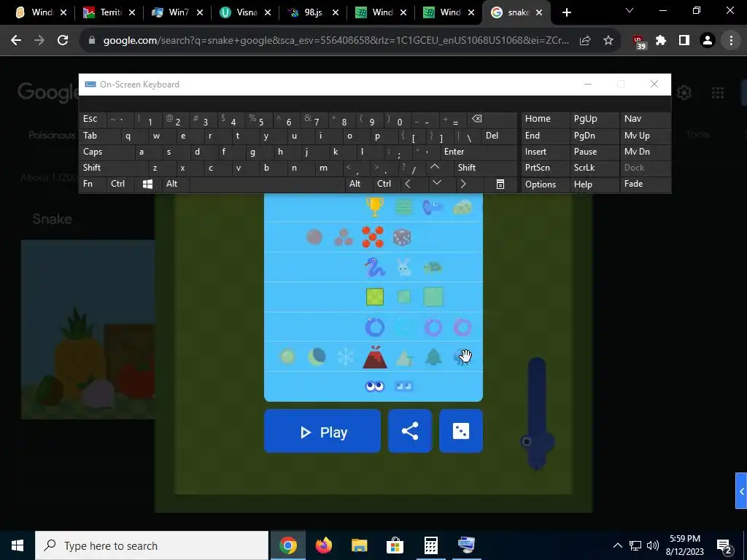Select the green striped wall mode icon
The image size is (747, 560).
[x=404, y=207]
